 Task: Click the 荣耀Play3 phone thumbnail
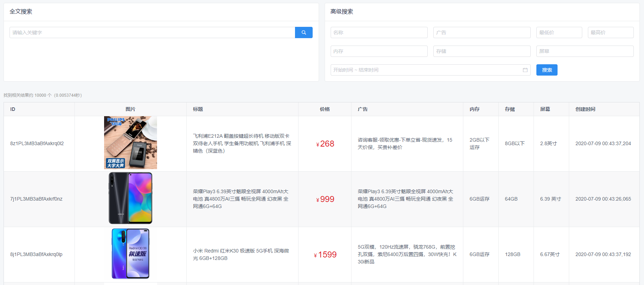(131, 198)
